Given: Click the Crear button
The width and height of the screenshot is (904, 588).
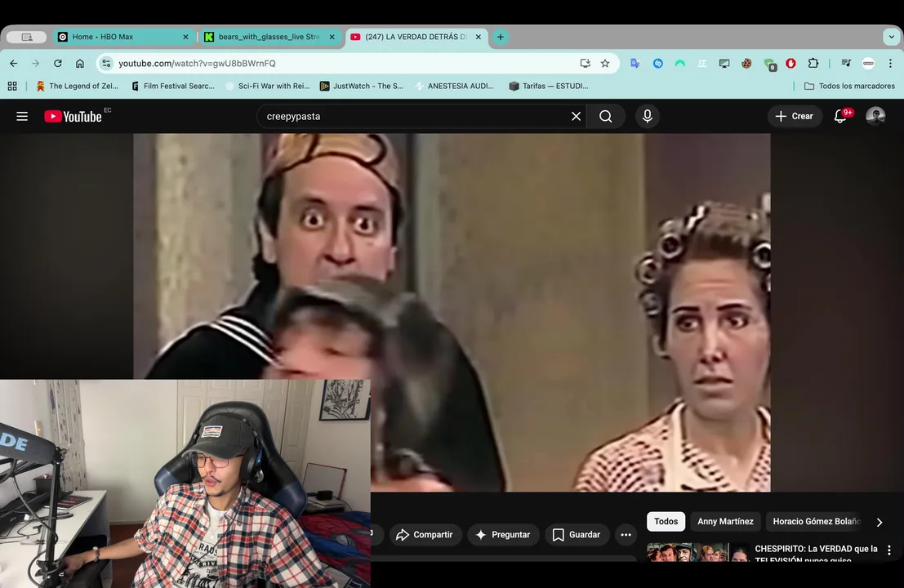Looking at the screenshot, I should [794, 117].
